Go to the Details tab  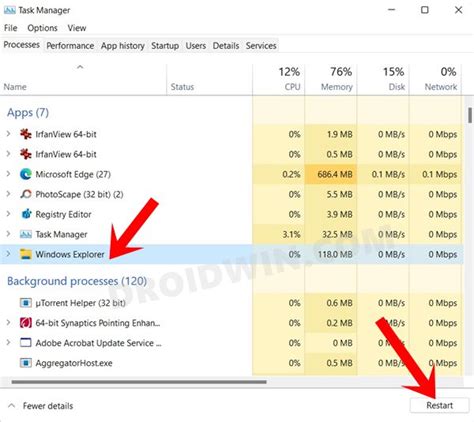coord(226,46)
